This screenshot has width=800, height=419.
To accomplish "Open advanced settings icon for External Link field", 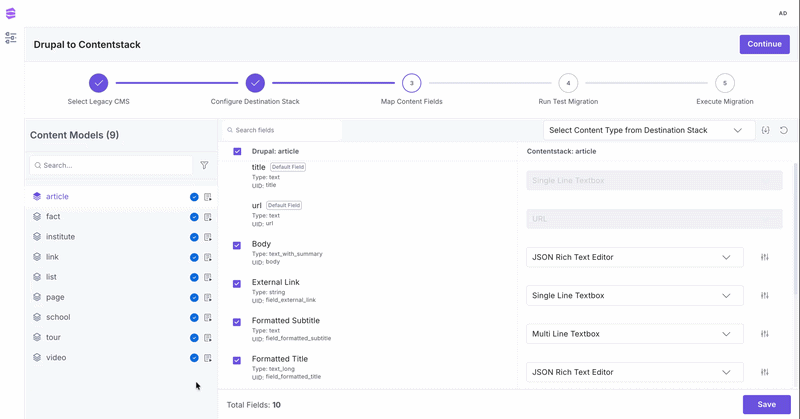I will coord(764,295).
